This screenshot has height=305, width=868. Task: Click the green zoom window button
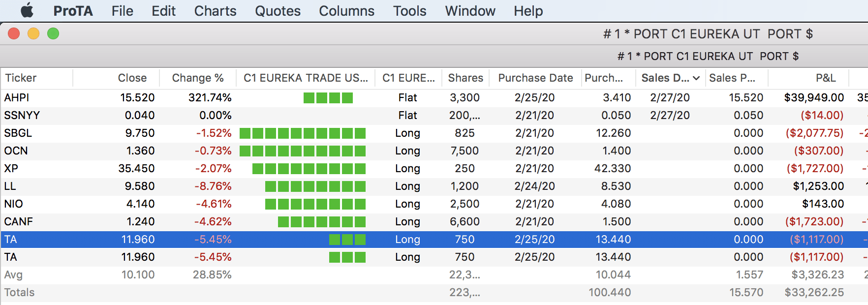53,33
